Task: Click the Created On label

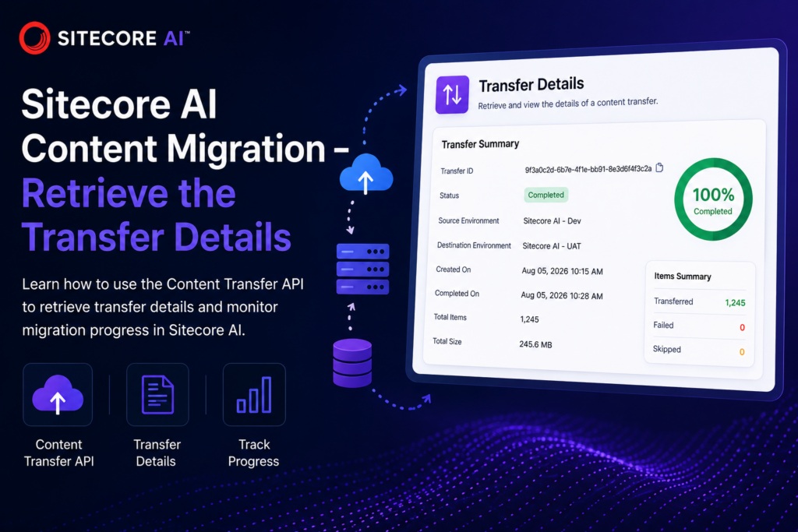Action: click(x=453, y=270)
